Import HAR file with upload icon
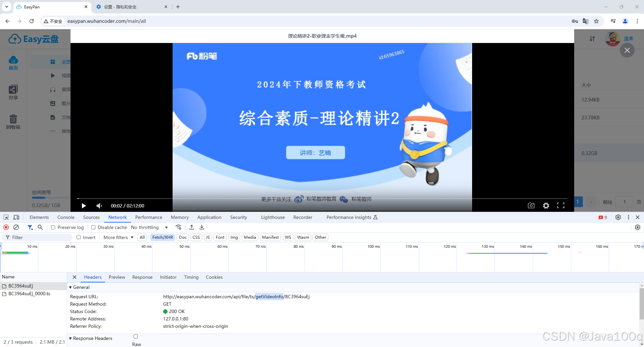Viewport: 644px width, 347px height. (192, 227)
